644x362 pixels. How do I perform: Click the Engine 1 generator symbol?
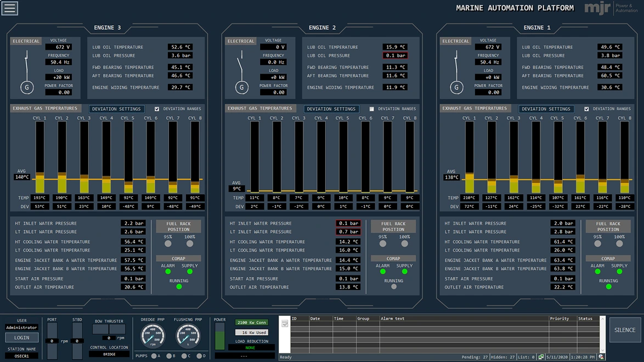coord(457,87)
